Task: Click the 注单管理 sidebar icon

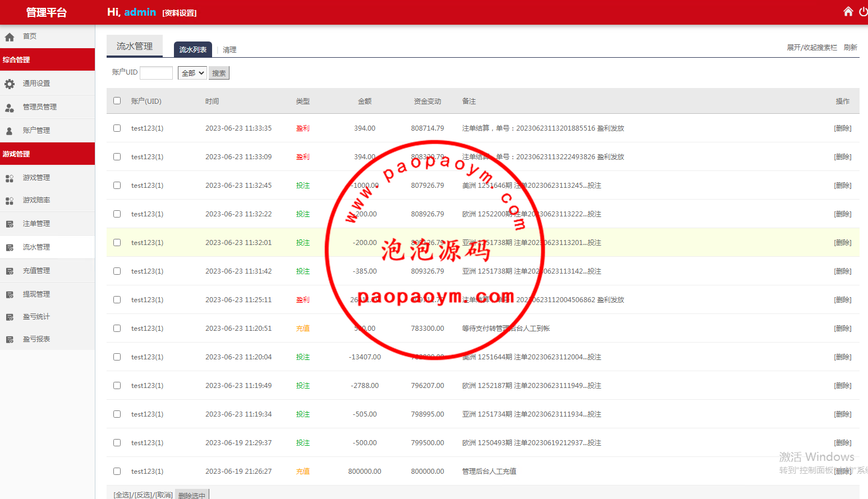Action: coord(10,224)
